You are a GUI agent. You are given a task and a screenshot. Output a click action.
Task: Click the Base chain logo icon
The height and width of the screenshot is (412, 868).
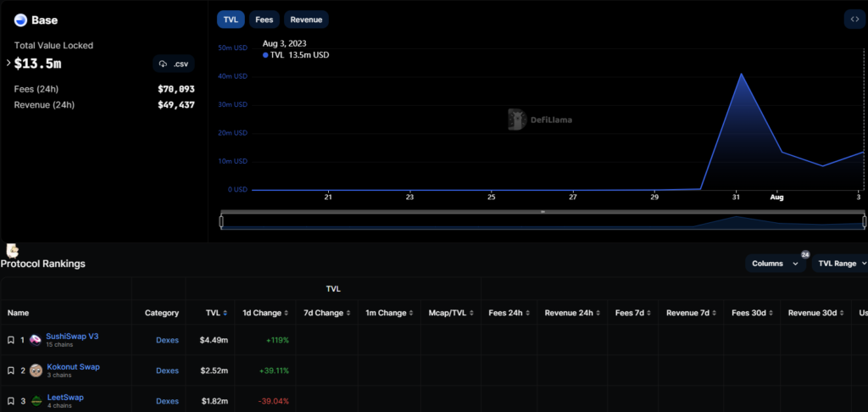[20, 19]
